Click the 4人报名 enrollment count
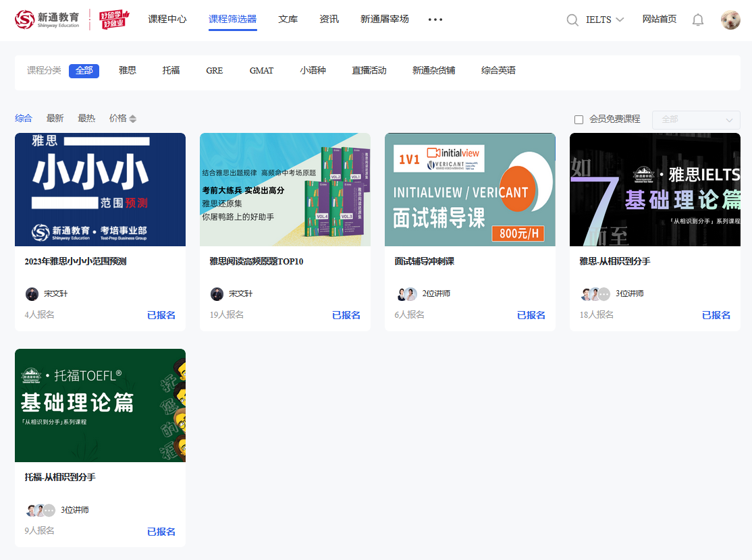 click(x=39, y=314)
